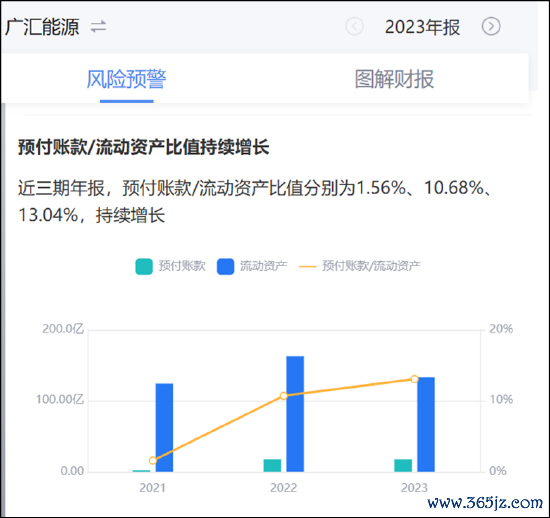
Task: Switch to the 图解财报 tab
Action: coord(394,79)
